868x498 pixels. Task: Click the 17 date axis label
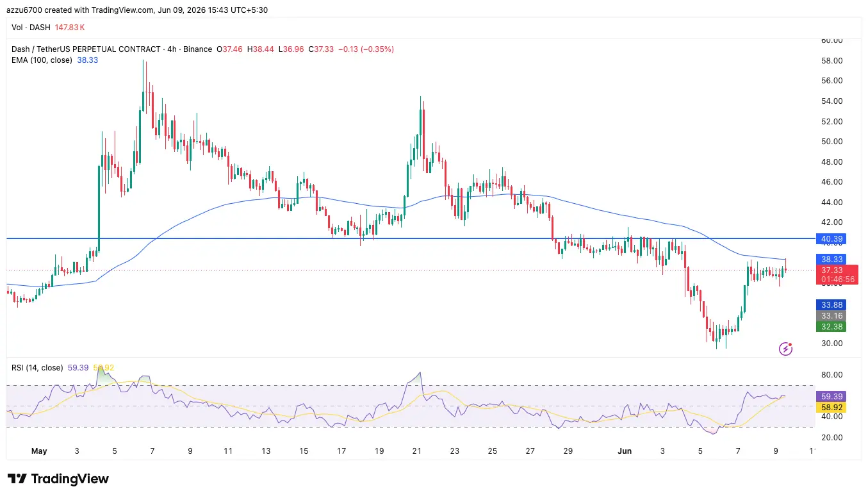click(341, 451)
